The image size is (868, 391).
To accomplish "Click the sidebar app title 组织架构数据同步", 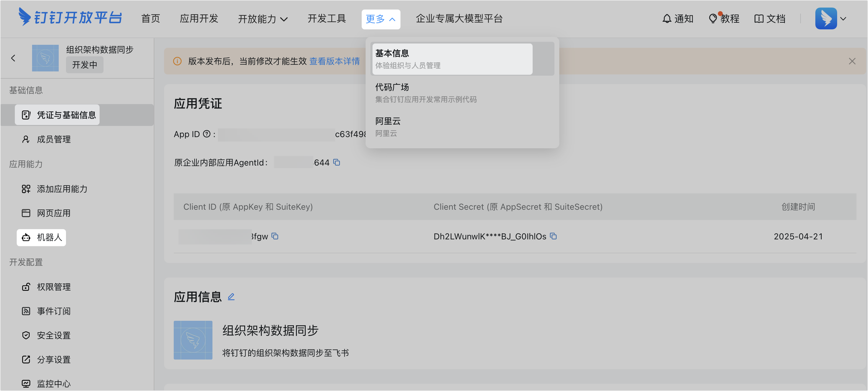I will coord(100,50).
